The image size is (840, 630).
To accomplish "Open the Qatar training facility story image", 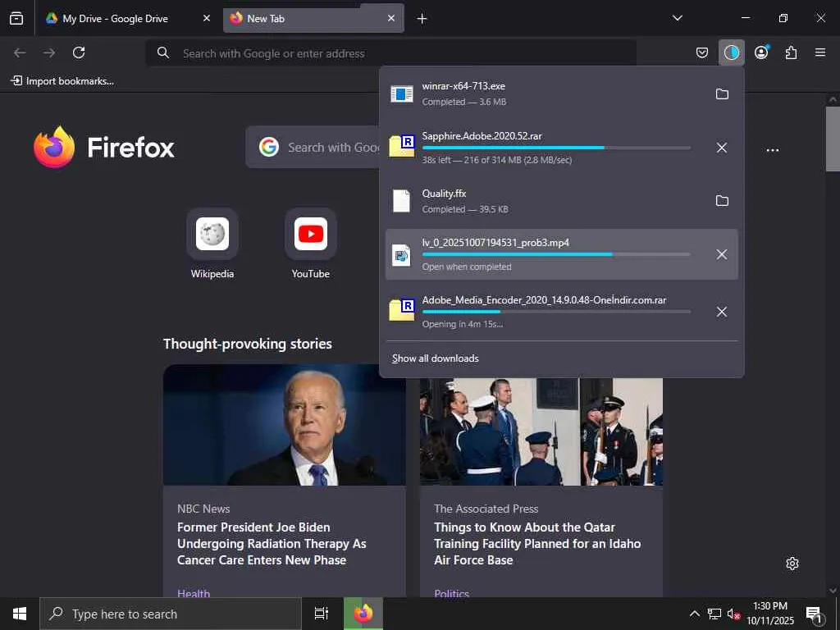I will pos(541,431).
